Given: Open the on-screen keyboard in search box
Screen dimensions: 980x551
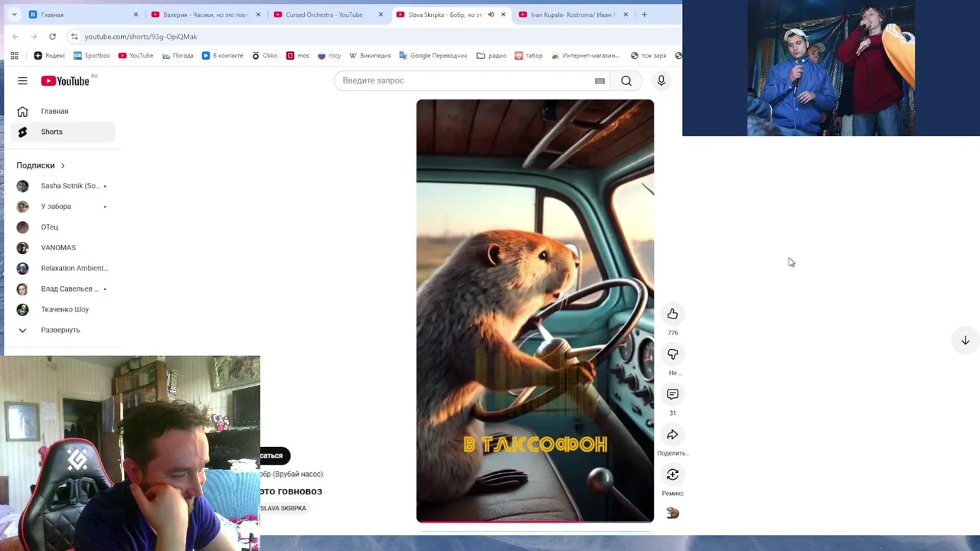Looking at the screenshot, I should click(x=599, y=80).
